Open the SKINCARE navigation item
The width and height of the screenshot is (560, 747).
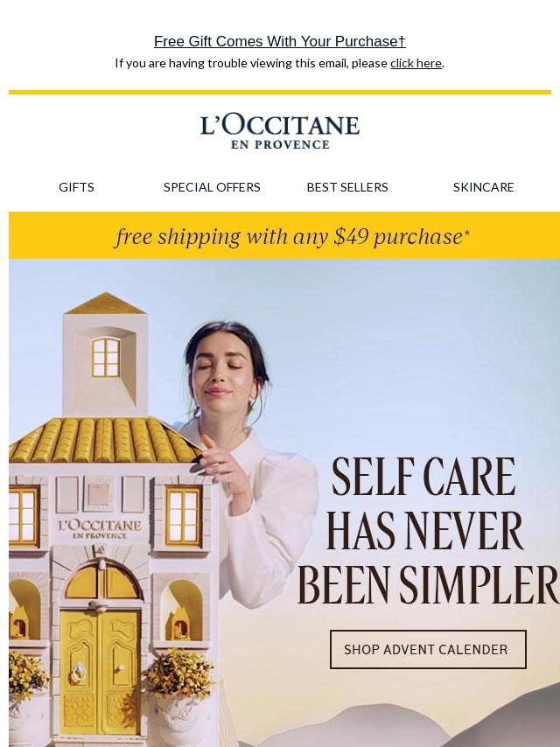pyautogui.click(x=483, y=187)
